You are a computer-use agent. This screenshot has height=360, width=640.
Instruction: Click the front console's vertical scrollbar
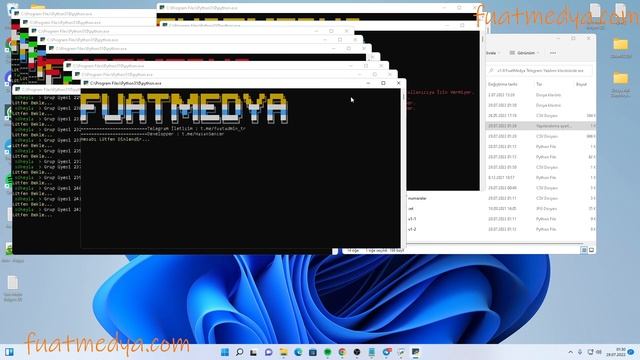(x=403, y=167)
